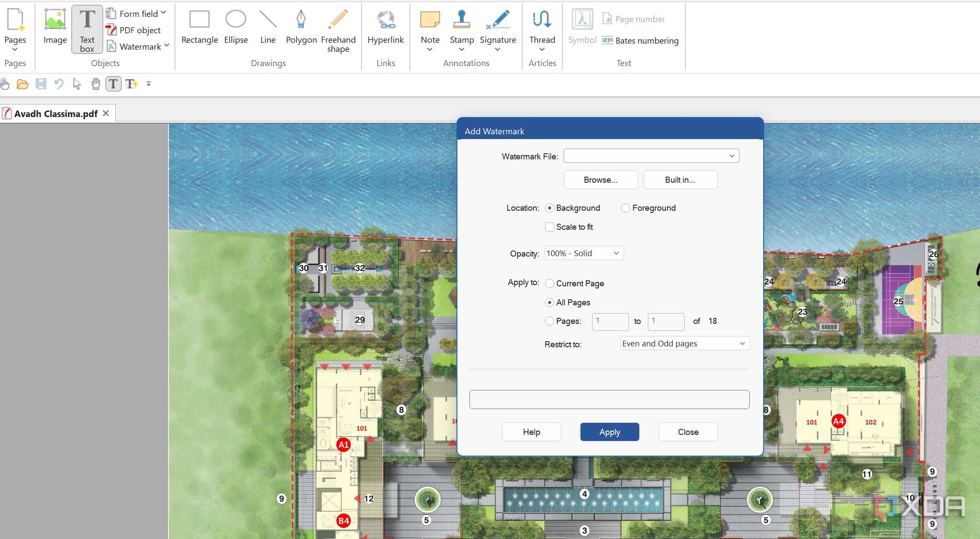Image resolution: width=980 pixels, height=539 pixels.
Task: Open the Signature tool
Action: 498,30
